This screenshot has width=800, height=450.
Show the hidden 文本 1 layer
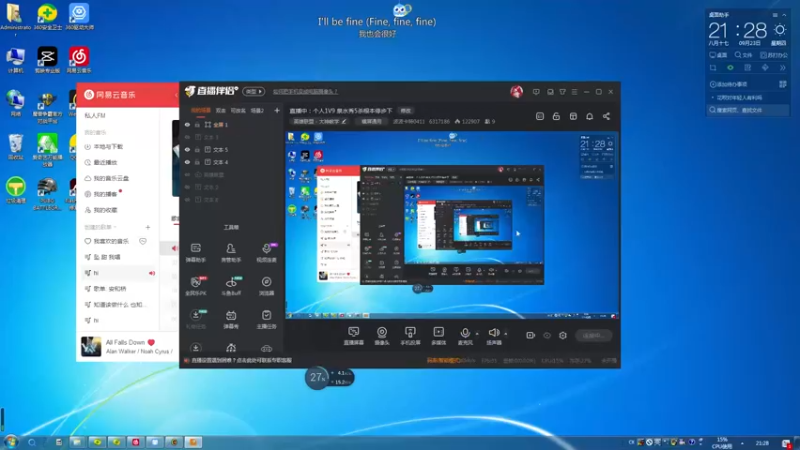pyautogui.click(x=187, y=137)
